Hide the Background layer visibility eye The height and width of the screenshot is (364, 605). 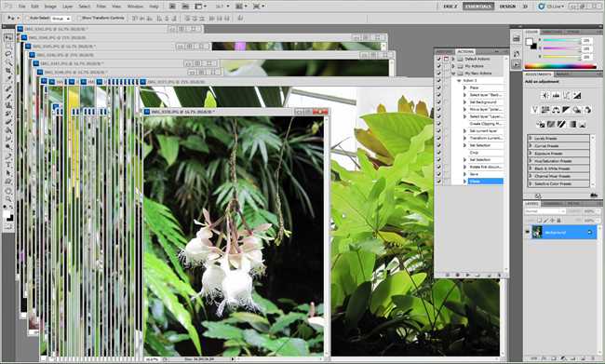pos(528,232)
